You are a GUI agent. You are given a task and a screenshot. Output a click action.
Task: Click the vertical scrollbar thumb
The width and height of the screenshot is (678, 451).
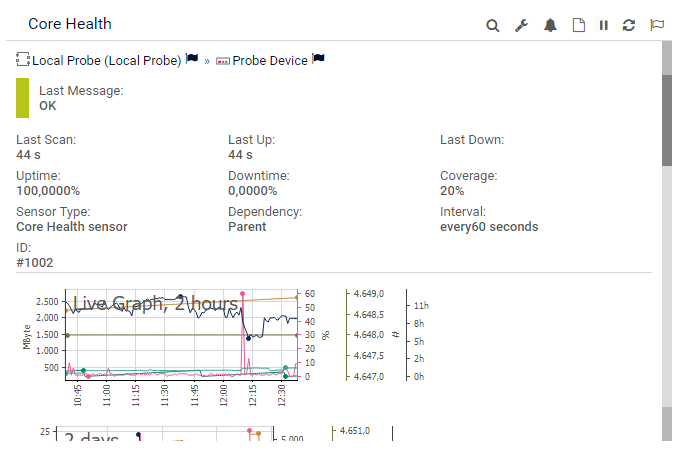(x=667, y=120)
